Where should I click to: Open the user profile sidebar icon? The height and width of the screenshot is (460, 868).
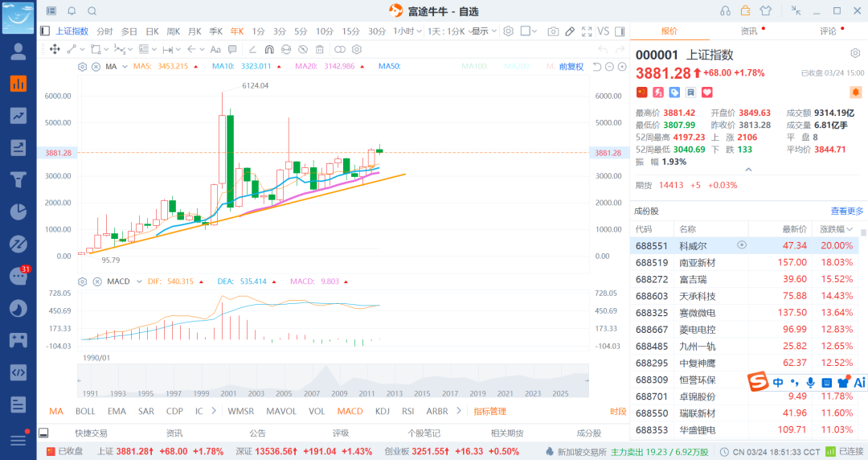[18, 51]
